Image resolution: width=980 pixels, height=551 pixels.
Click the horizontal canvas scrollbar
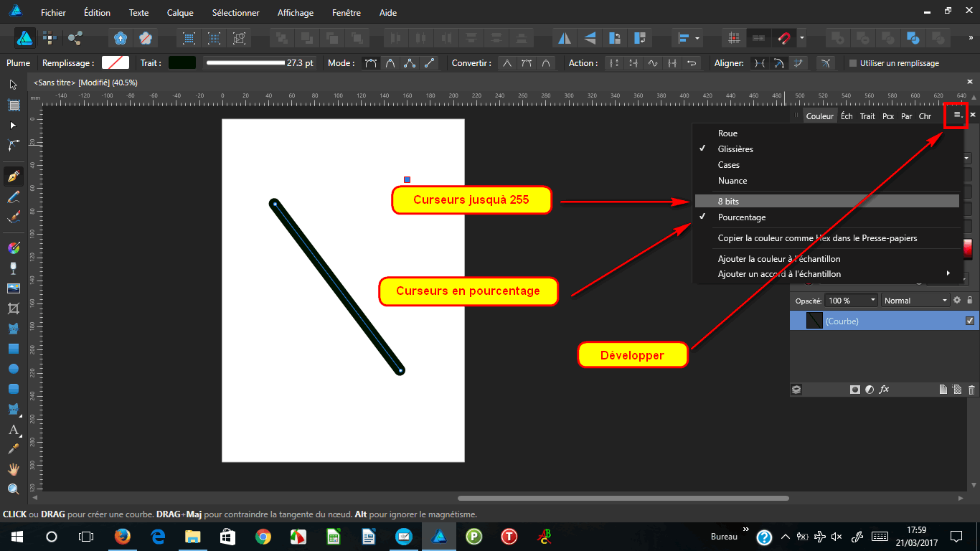(x=622, y=498)
